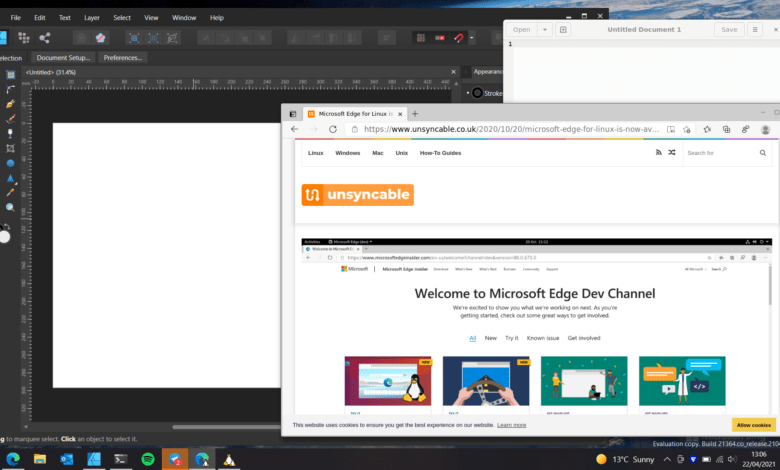Click the shuffle random-article icon
Image resolution: width=780 pixels, height=470 pixels.
pos(672,153)
